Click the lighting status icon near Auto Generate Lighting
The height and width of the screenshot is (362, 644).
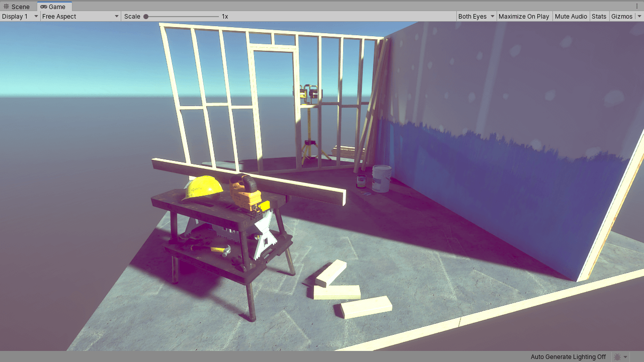(616, 357)
